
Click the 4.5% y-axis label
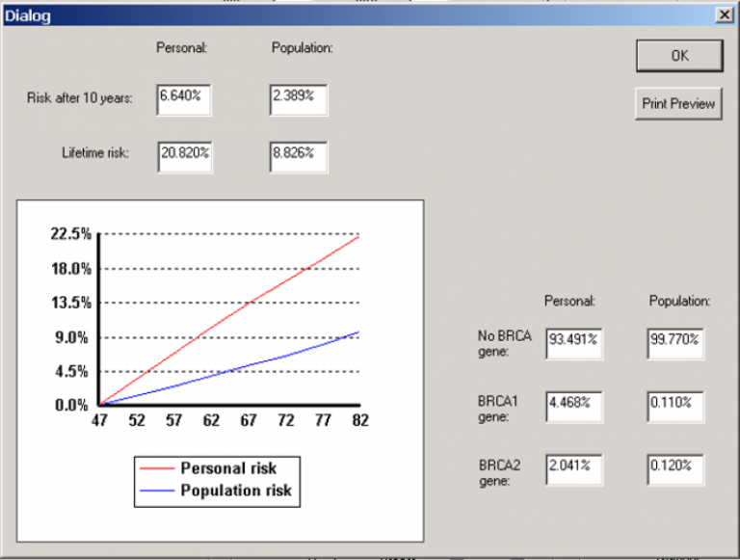tap(71, 372)
